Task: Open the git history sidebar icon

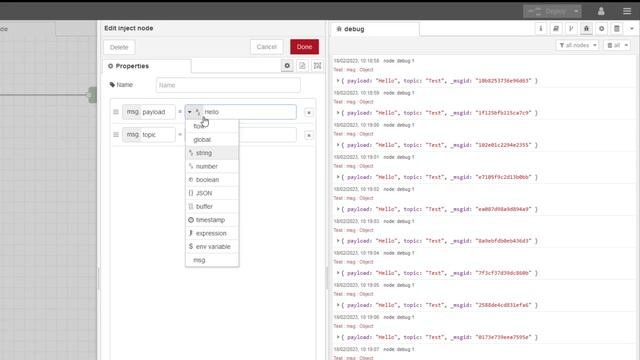Action: click(x=571, y=29)
